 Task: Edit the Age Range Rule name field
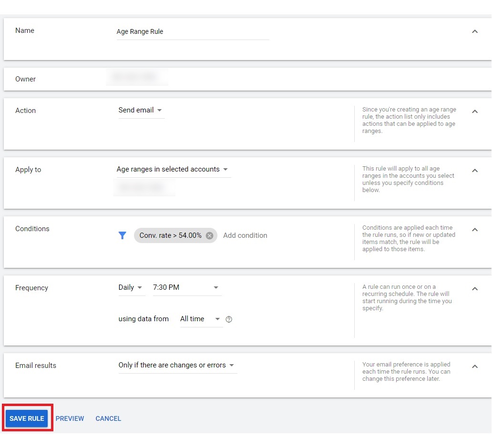click(193, 32)
